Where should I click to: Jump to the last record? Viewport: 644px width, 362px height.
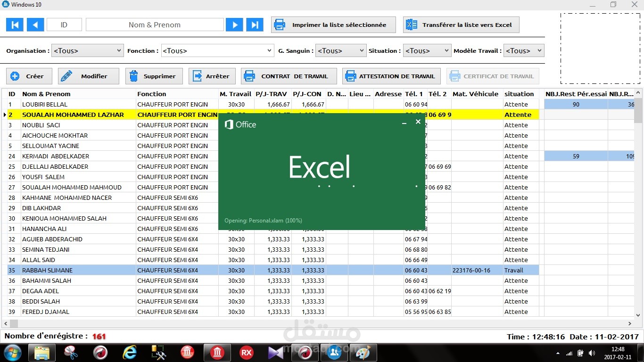pyautogui.click(x=255, y=25)
